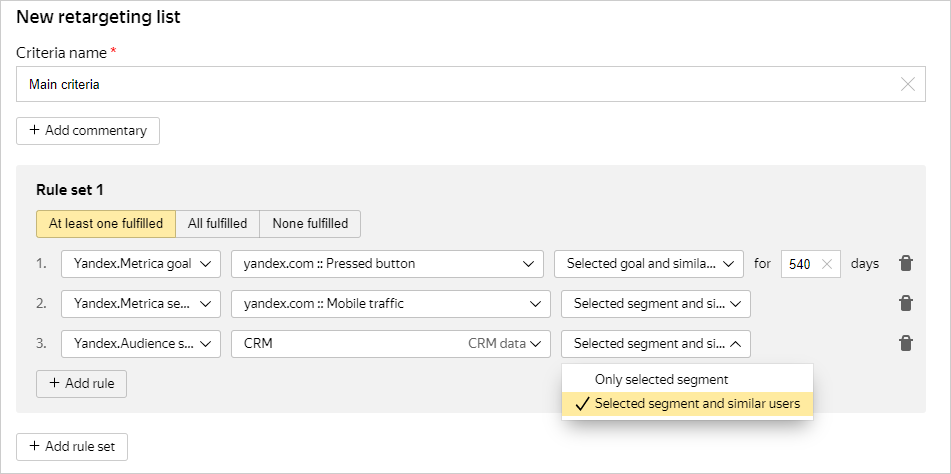Open 'Selected goal and similar' dropdown
The width and height of the screenshot is (951, 474).
(x=649, y=264)
